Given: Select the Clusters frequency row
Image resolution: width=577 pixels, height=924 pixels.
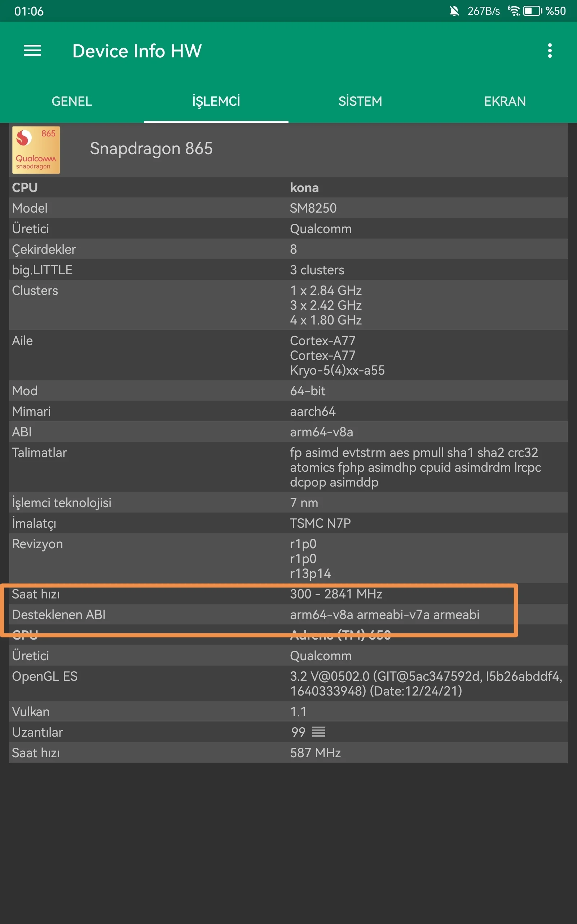Looking at the screenshot, I should point(288,305).
